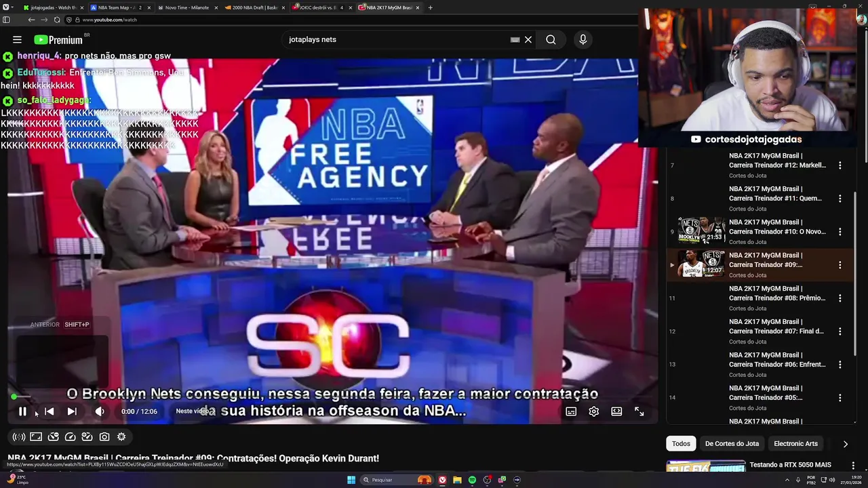Pause the YouTube video
This screenshot has width=868, height=488.
(22, 411)
